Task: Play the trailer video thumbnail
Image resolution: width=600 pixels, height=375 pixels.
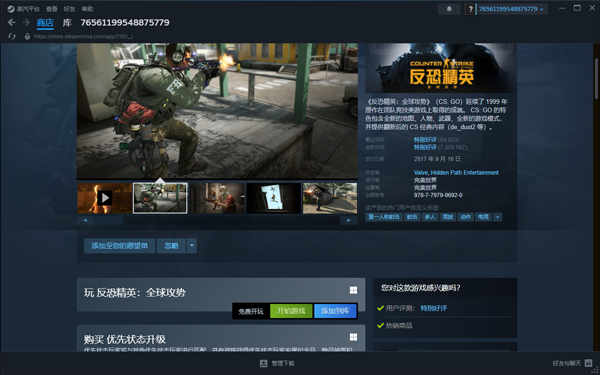Action: (104, 198)
